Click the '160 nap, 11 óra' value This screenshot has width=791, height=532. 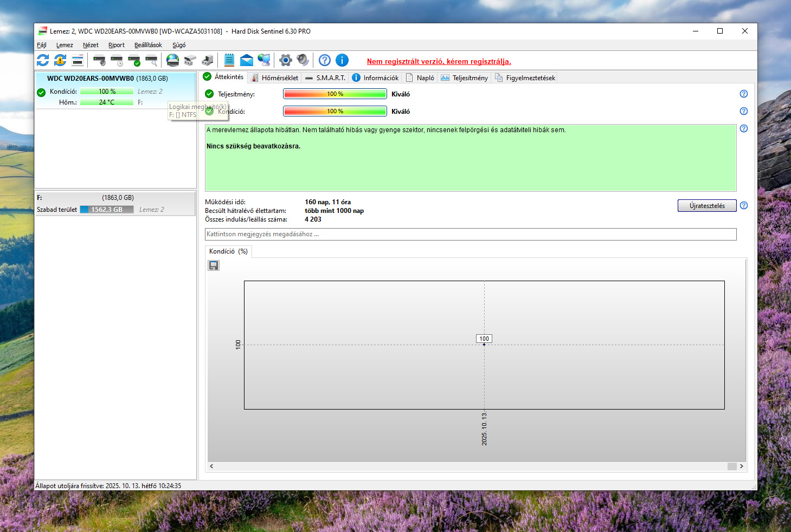point(327,202)
